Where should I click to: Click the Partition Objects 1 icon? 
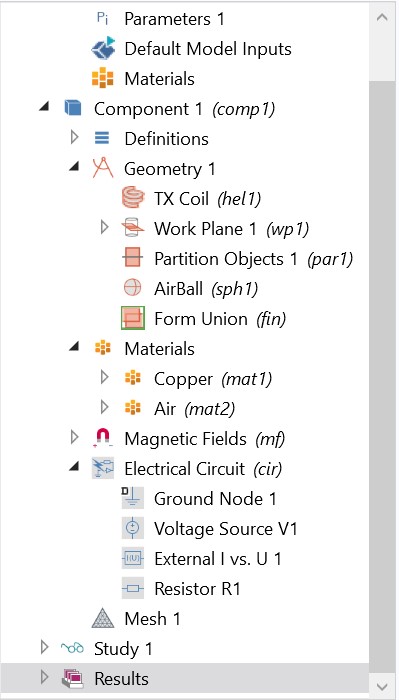(x=133, y=258)
